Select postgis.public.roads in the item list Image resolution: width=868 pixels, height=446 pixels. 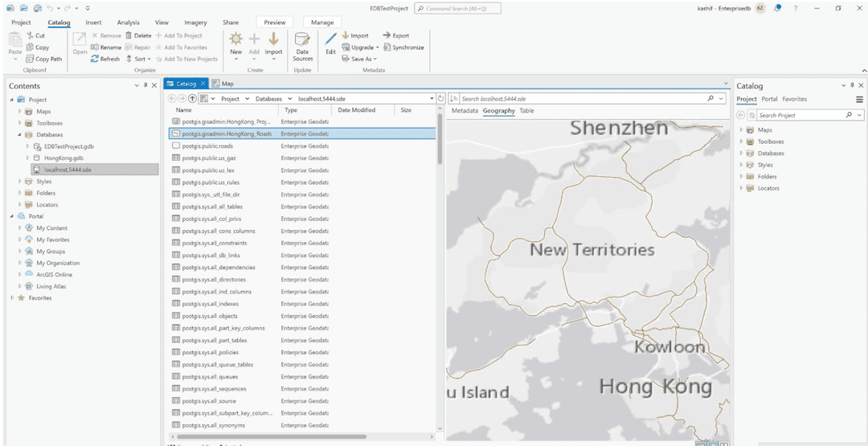pos(207,146)
